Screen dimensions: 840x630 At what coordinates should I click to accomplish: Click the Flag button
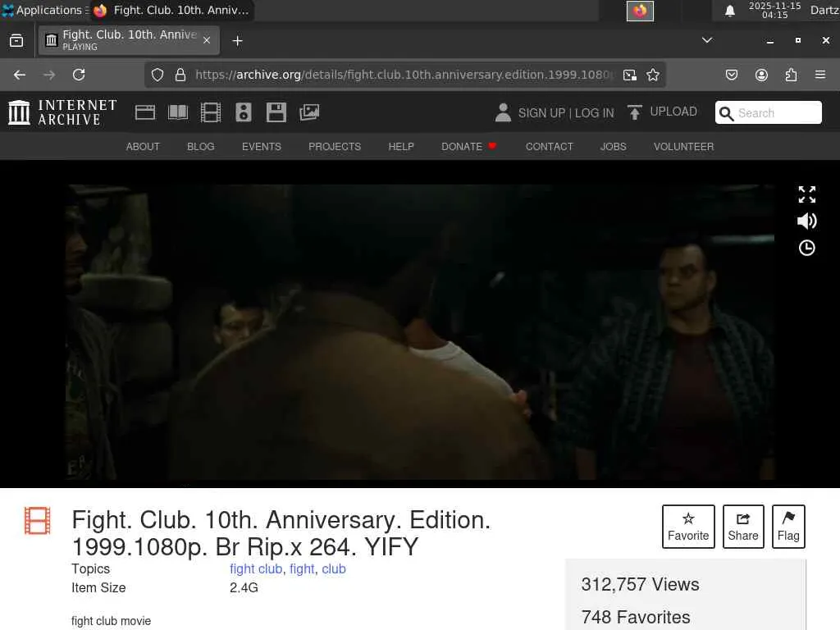click(x=788, y=527)
